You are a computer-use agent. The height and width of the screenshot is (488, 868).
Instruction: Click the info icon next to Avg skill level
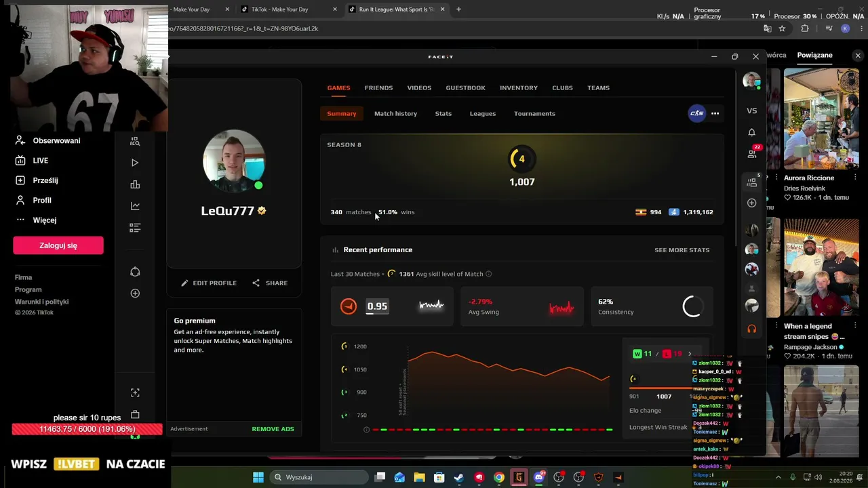click(488, 274)
